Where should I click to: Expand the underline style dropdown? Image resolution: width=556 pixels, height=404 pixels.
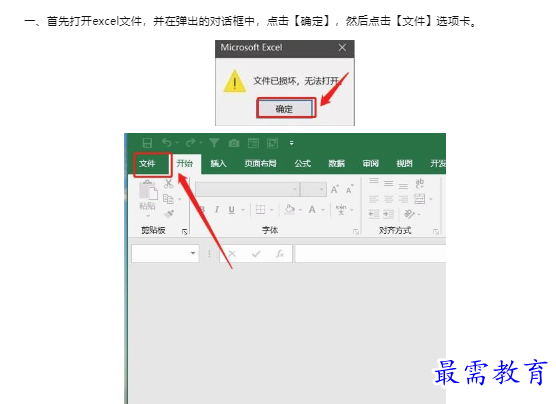point(243,210)
